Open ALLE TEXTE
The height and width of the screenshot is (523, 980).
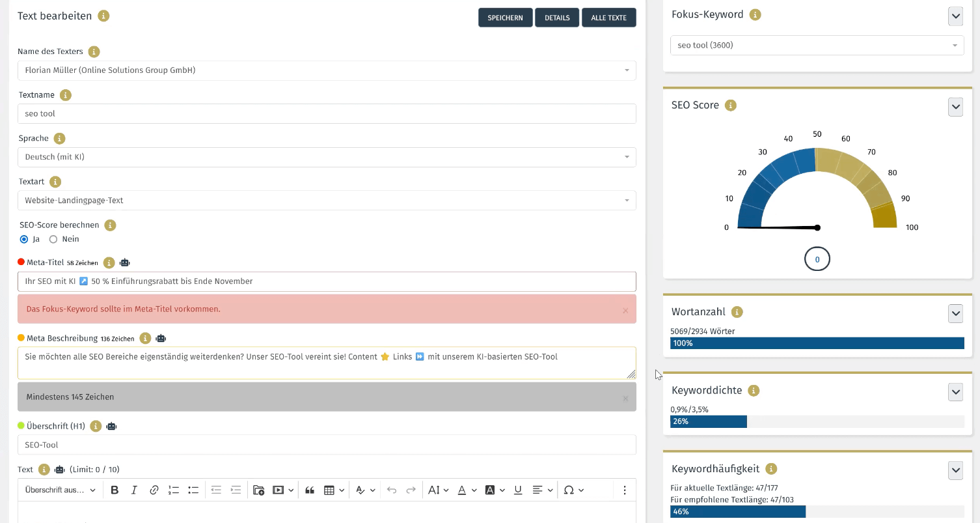point(608,18)
